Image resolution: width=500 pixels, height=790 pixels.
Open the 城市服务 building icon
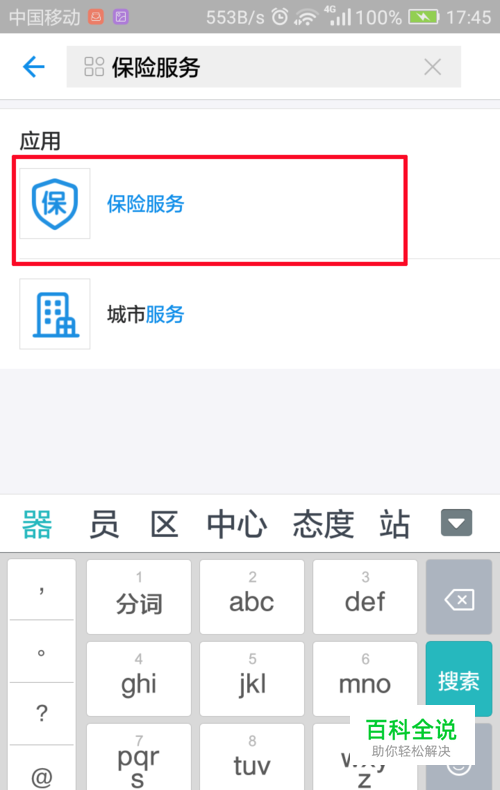(55, 314)
